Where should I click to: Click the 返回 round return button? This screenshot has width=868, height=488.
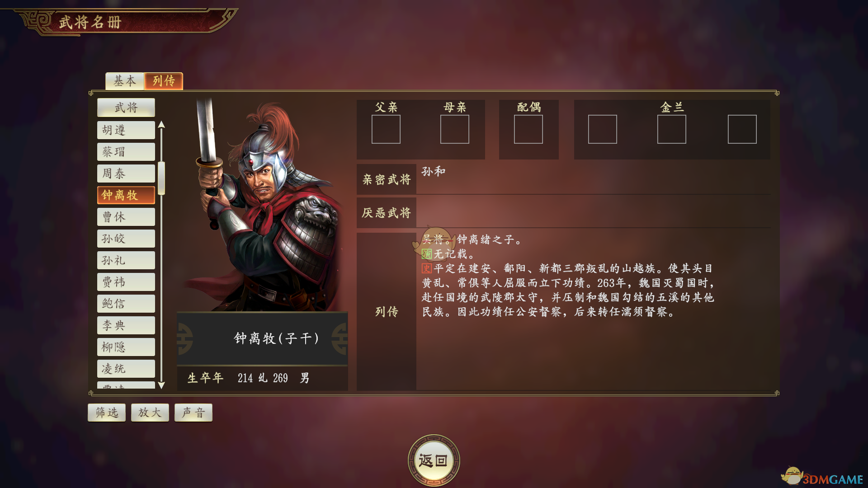click(x=434, y=460)
